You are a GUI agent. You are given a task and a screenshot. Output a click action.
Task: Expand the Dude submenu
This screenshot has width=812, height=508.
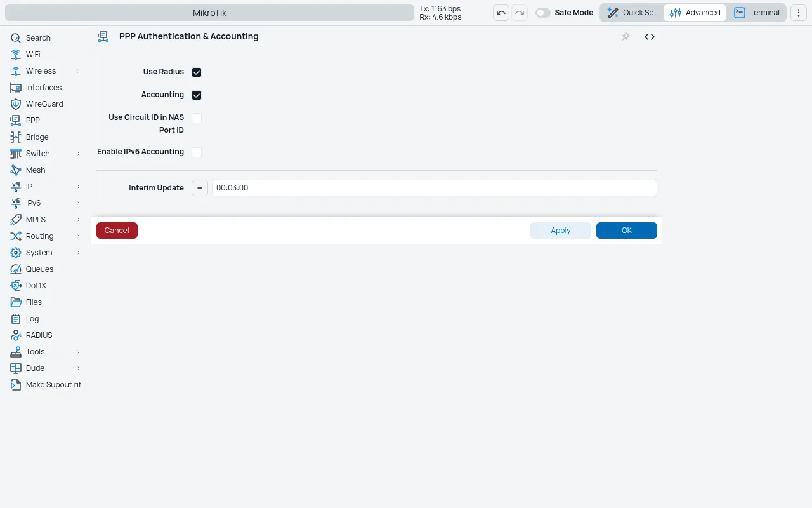point(79,368)
